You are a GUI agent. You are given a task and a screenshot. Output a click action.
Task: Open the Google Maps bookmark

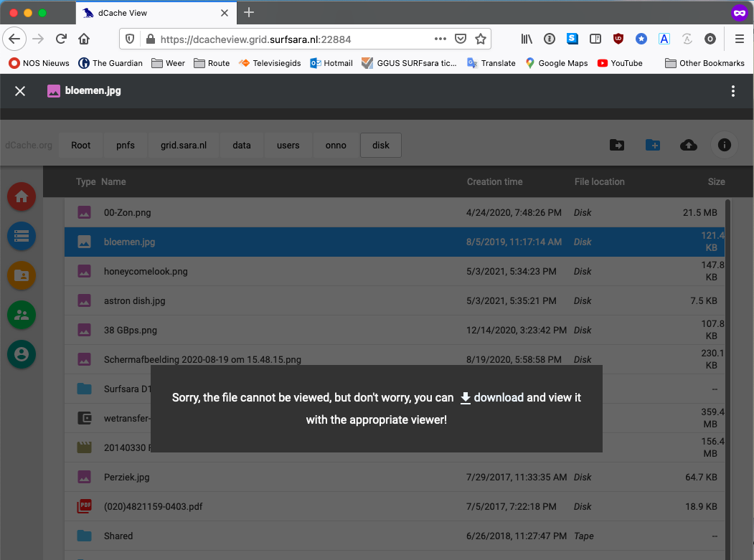point(557,63)
